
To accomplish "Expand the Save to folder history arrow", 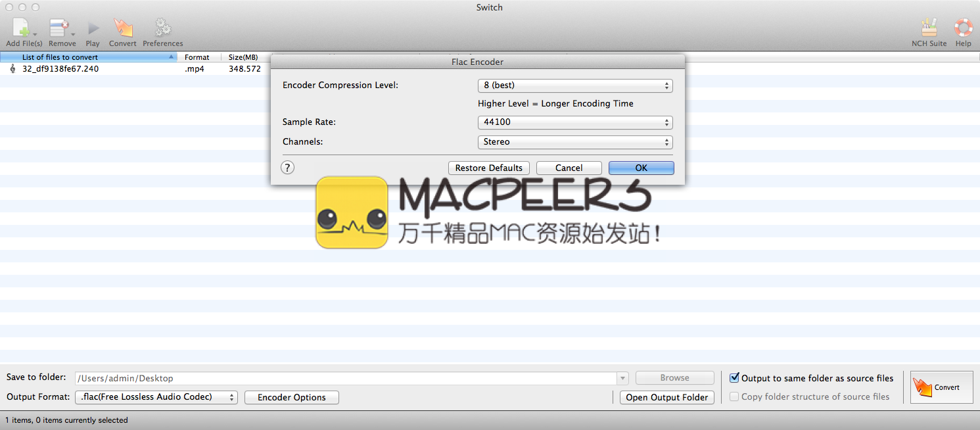I will tap(623, 378).
